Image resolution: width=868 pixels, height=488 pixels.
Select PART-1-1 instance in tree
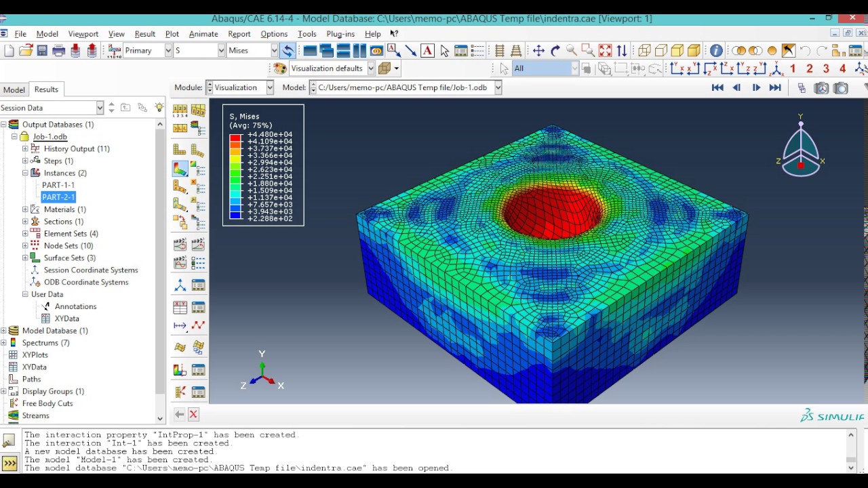pos(58,185)
